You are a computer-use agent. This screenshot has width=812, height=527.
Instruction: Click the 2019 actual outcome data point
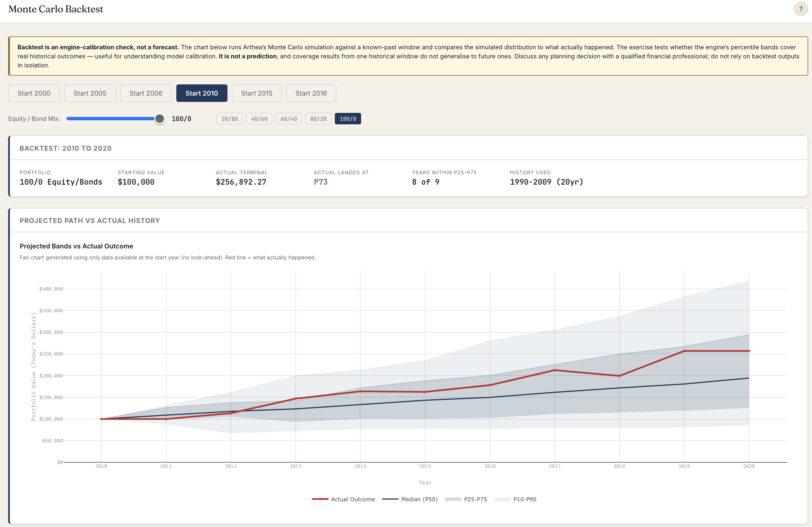pos(684,351)
